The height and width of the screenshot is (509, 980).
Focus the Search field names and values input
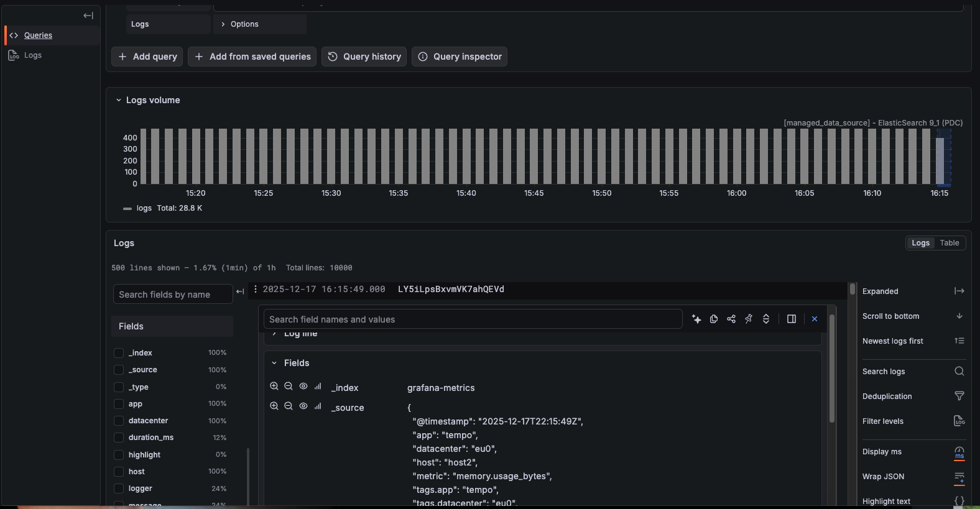click(x=473, y=319)
